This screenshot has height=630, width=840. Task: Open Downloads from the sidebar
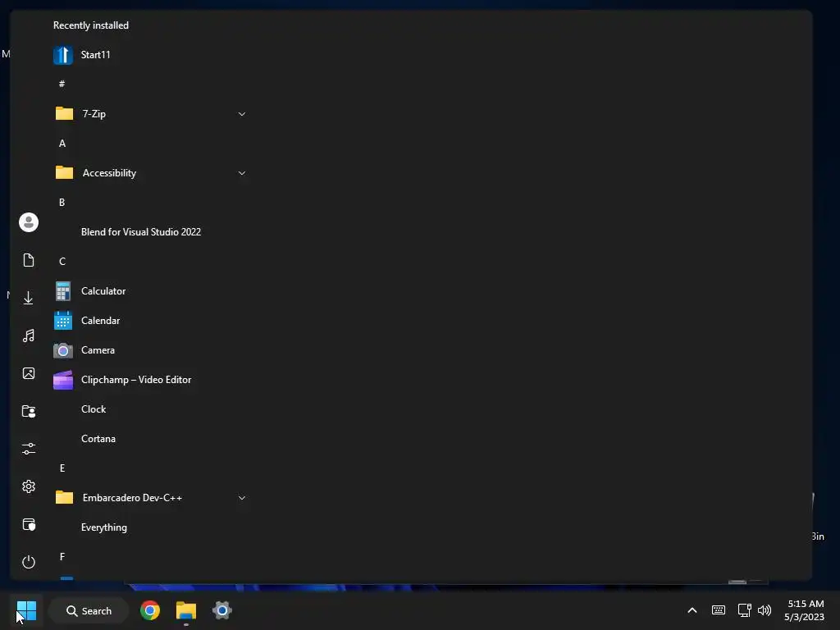tap(29, 298)
